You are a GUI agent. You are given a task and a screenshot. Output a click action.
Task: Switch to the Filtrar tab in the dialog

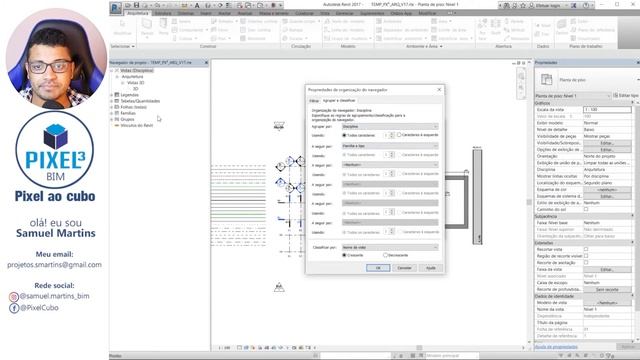(x=314, y=100)
